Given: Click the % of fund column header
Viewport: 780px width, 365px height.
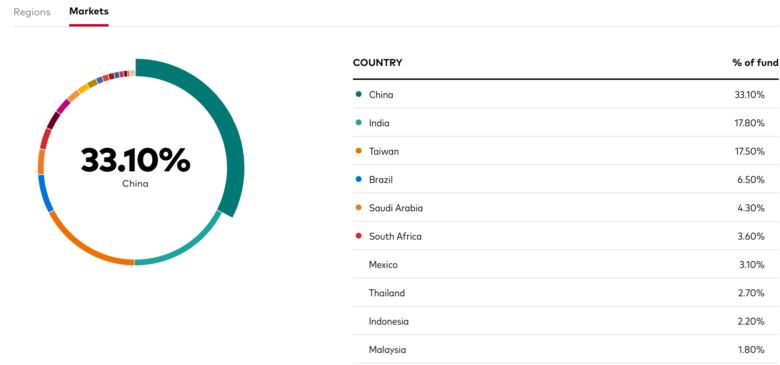Looking at the screenshot, I should [x=755, y=63].
